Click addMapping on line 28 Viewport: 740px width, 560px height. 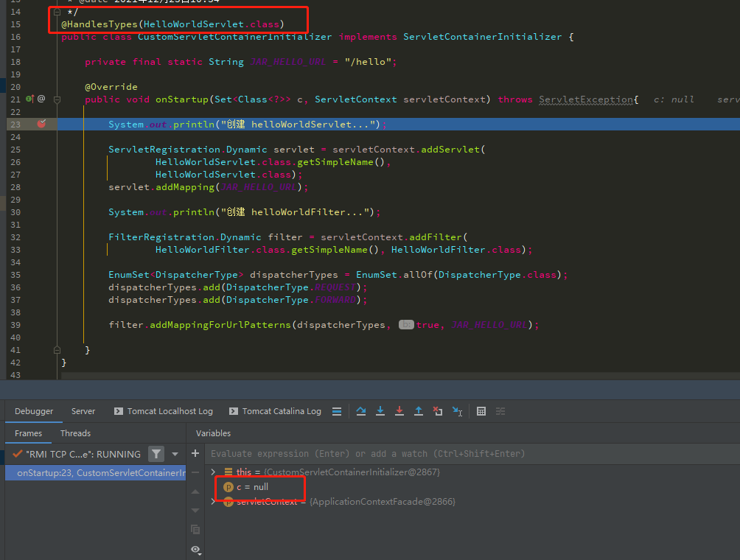[185, 187]
